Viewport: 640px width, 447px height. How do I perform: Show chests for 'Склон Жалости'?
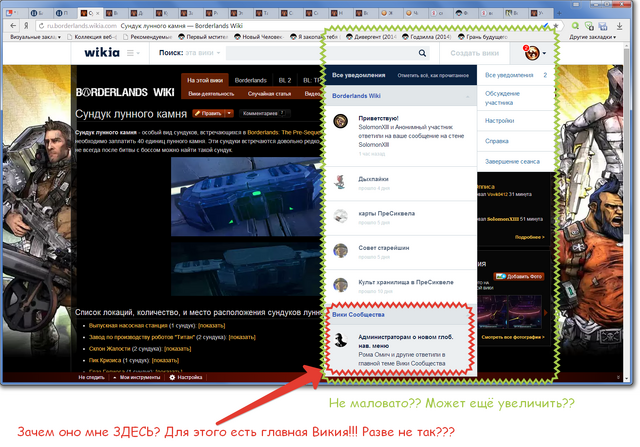click(178, 349)
